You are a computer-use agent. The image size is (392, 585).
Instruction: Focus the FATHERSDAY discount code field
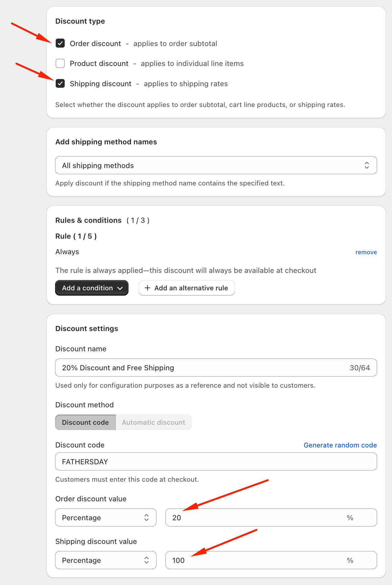(x=216, y=461)
